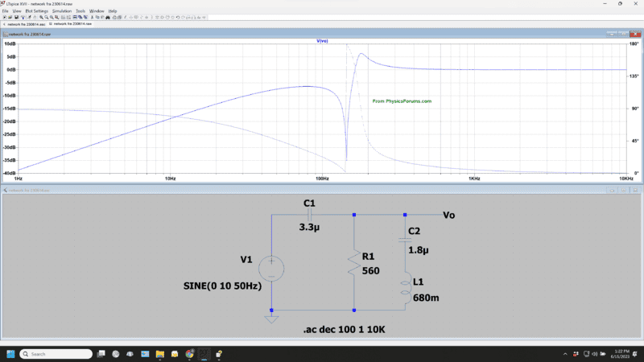644x362 pixels.
Task: Open the Simulation menu
Action: tap(62, 10)
